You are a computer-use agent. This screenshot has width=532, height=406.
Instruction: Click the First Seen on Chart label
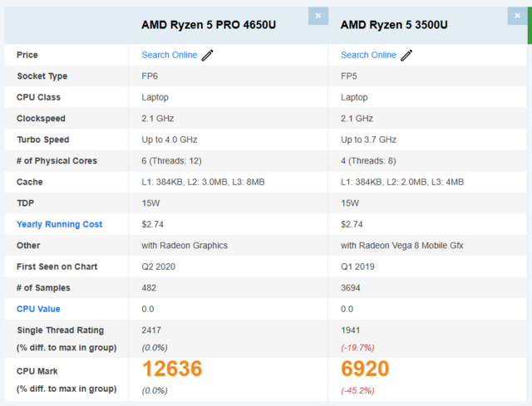57,267
